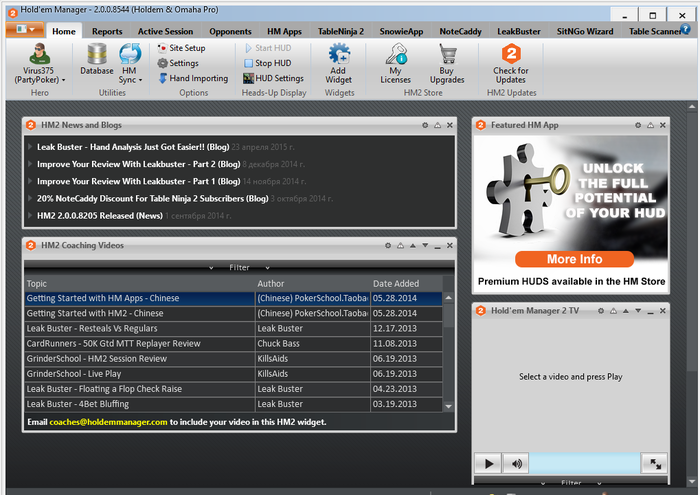
Task: Select GrinderSchool - HM2 Session Review row
Action: click(233, 359)
